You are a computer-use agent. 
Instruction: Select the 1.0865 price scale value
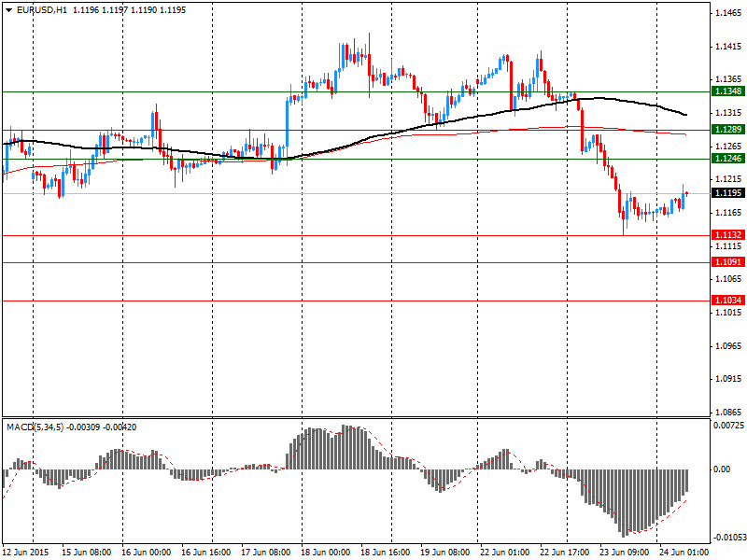[728, 413]
